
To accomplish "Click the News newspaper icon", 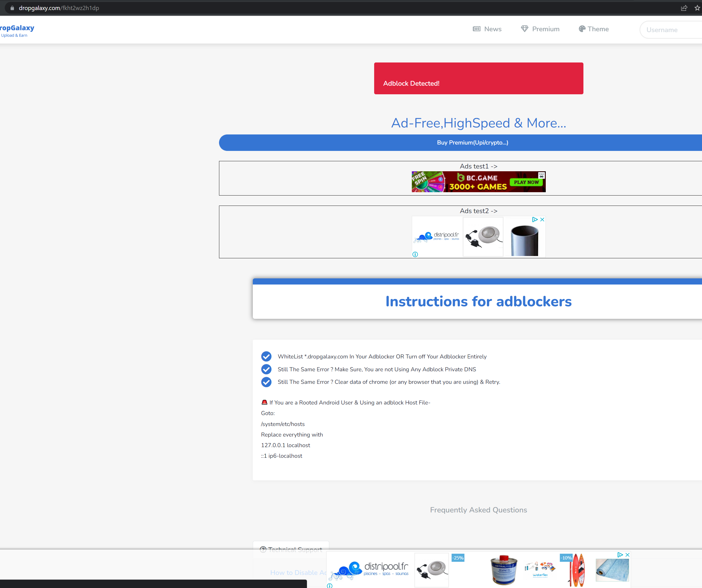I will [x=476, y=29].
